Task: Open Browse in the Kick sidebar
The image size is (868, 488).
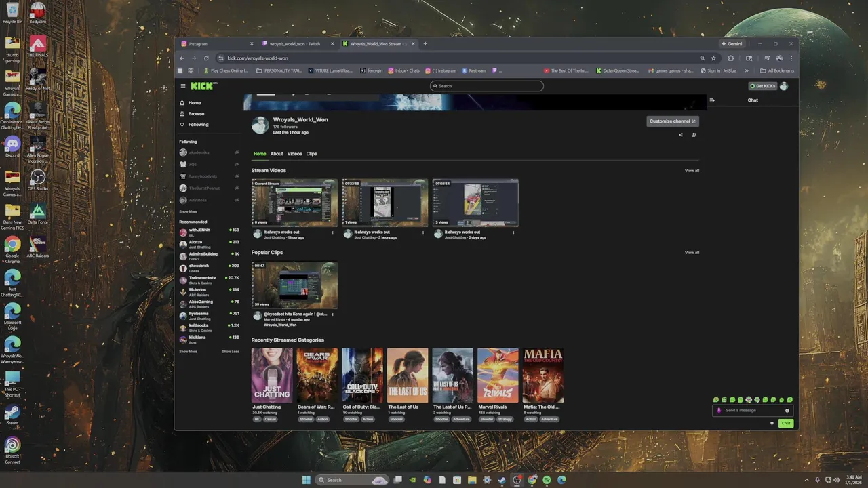Action: 196,114
